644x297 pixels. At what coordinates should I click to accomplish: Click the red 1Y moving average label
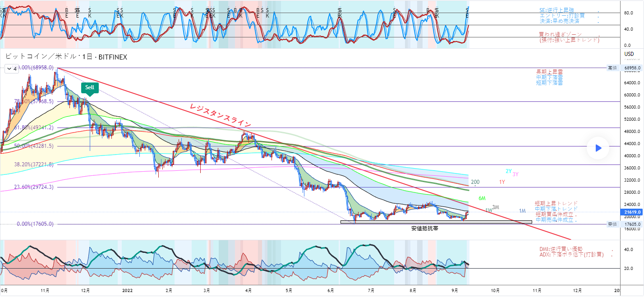click(x=502, y=182)
